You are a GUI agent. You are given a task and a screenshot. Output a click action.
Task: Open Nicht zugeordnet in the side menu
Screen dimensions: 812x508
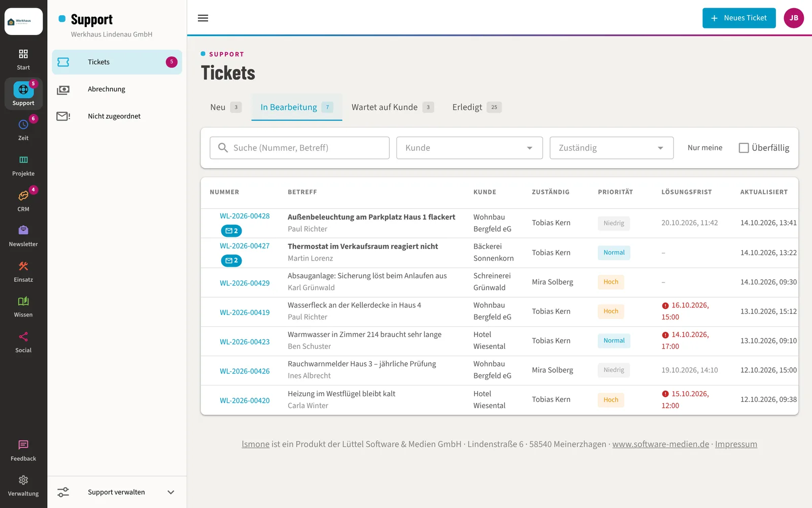pos(117,116)
